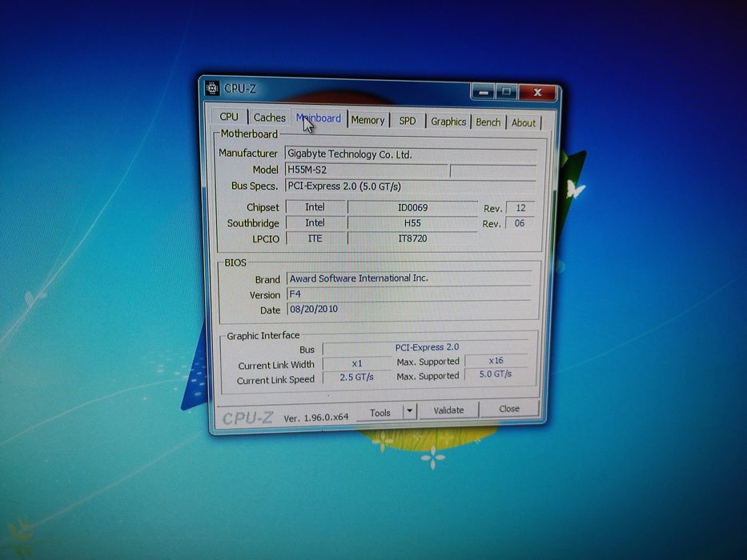Go to the Bench tab
This screenshot has width=747, height=560.
tap(488, 122)
